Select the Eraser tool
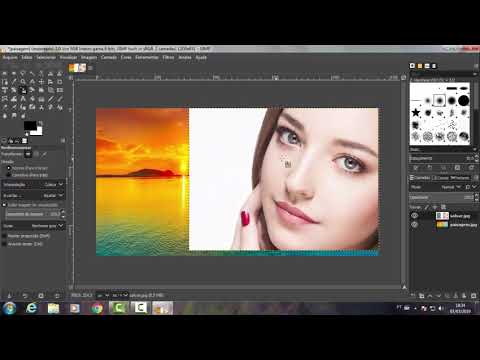This screenshot has height=360, width=480. coord(4,107)
